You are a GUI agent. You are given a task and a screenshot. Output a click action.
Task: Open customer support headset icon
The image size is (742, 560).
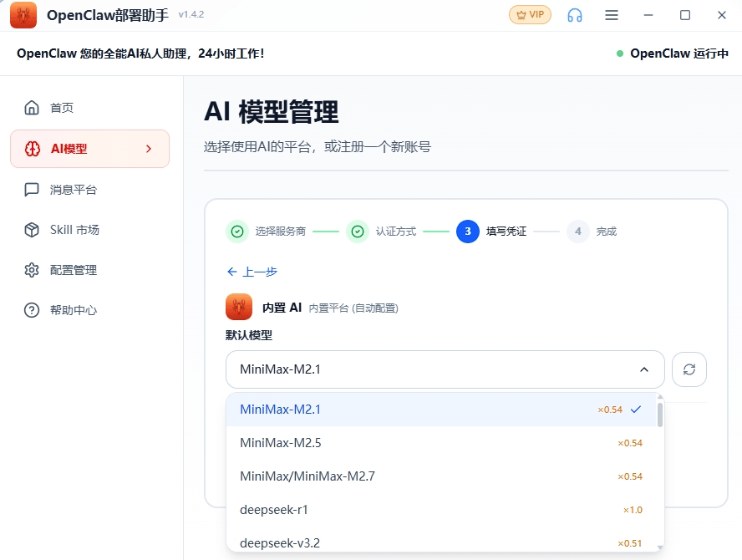(575, 15)
